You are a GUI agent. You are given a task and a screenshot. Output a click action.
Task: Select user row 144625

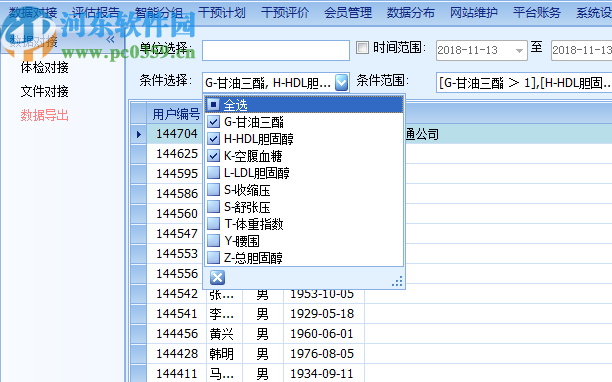click(x=177, y=154)
